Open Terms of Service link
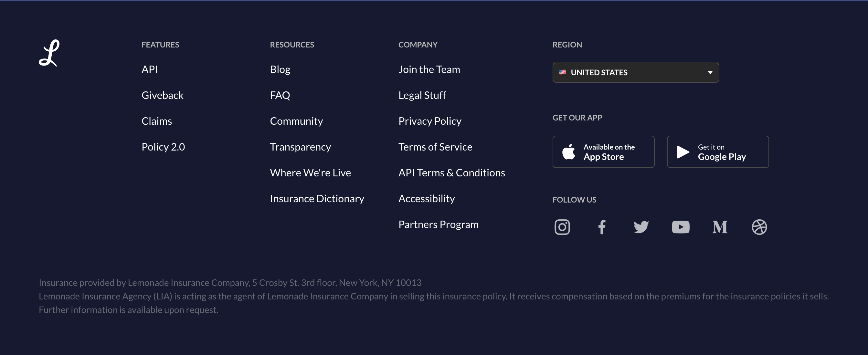 point(435,147)
